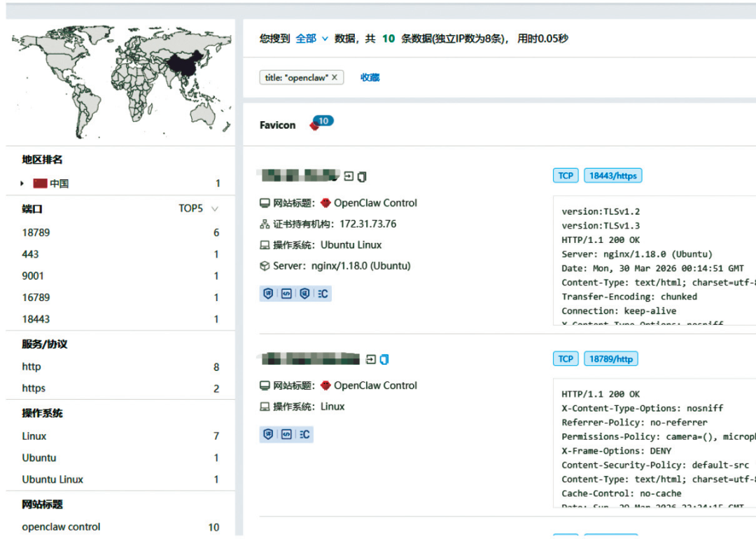Click the 收藏 favorite link
The height and width of the screenshot is (539, 756).
coord(370,77)
